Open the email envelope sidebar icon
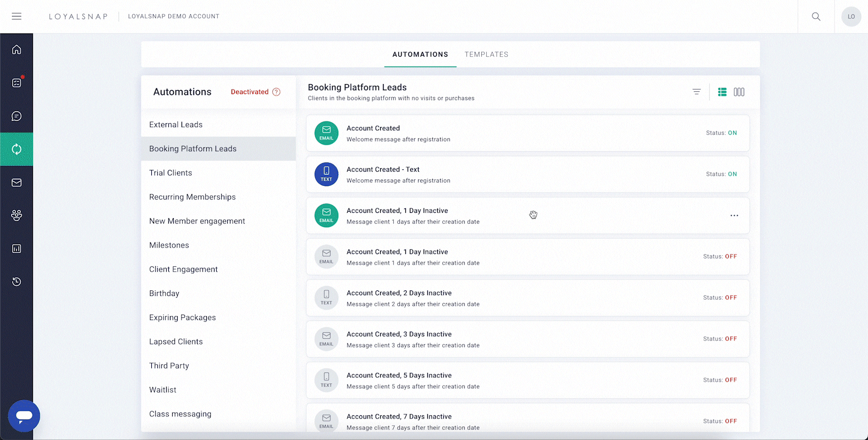The width and height of the screenshot is (868, 440). coord(17,183)
